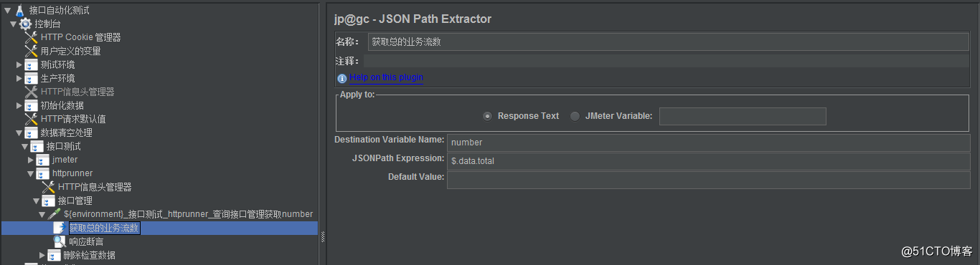This screenshot has height=265, width=980.
Task: Select the JMeter Variable radio button
Action: click(x=575, y=116)
